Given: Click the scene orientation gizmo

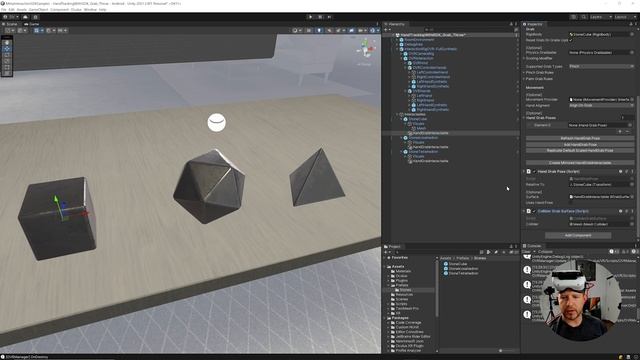Looking at the screenshot, I should pyautogui.click(x=366, y=49).
